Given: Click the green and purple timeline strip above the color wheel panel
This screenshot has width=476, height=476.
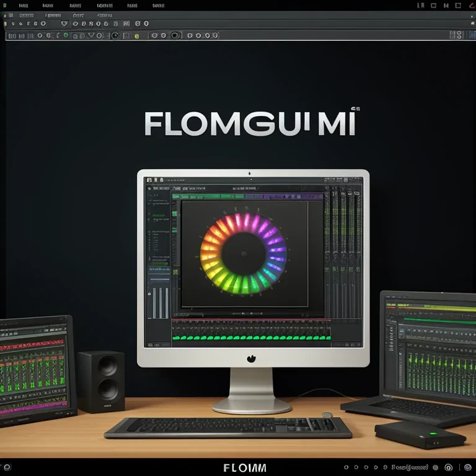Looking at the screenshot, I should (x=247, y=196).
